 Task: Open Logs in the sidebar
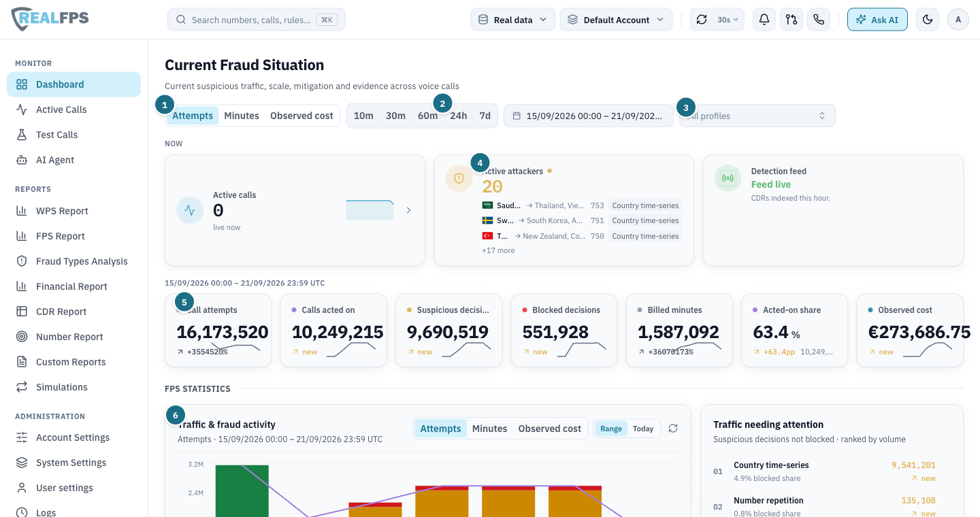73,512
